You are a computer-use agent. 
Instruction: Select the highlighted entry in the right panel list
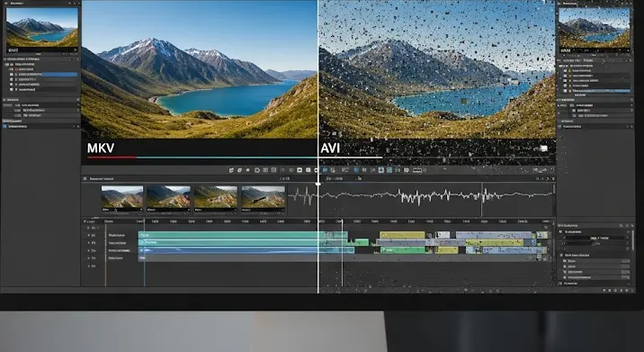[x=602, y=90]
